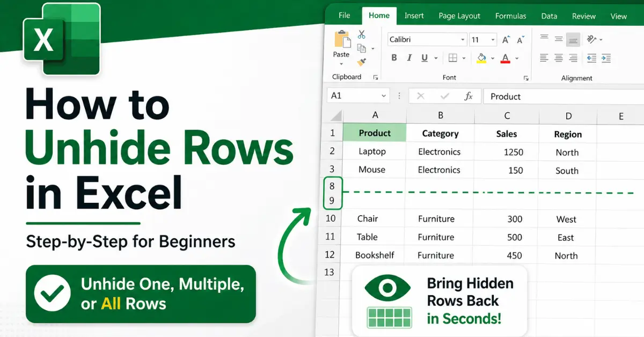Viewport: 644px width, 337px height.
Task: Select the Home ribbon tab
Action: (x=379, y=16)
